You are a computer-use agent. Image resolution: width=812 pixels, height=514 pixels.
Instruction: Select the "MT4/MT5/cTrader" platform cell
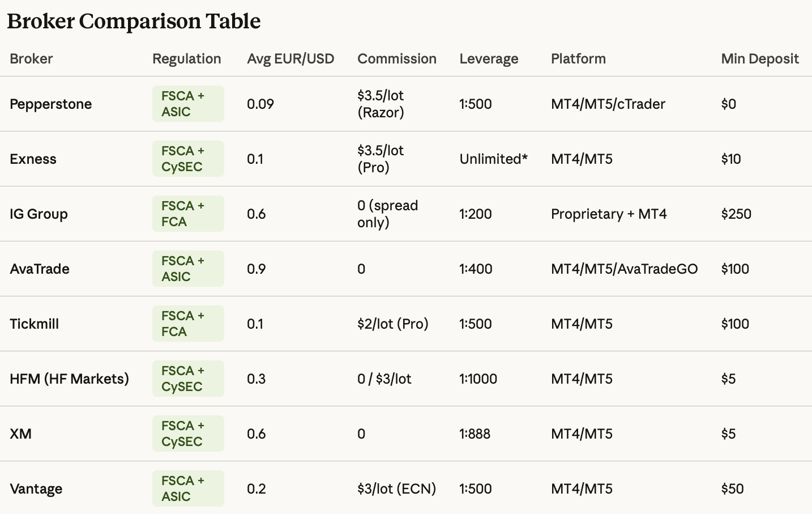608,104
